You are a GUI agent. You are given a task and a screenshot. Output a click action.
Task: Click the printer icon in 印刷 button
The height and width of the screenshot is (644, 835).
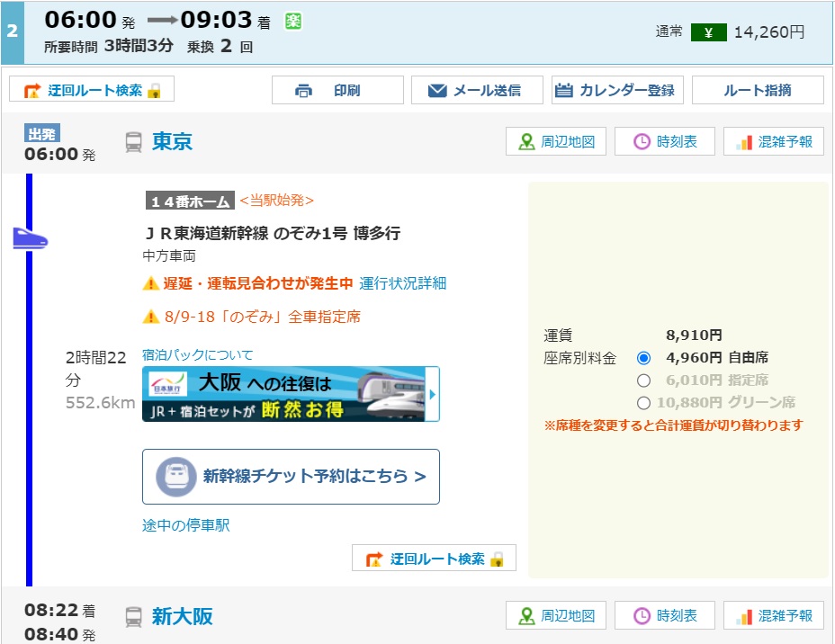(x=303, y=91)
